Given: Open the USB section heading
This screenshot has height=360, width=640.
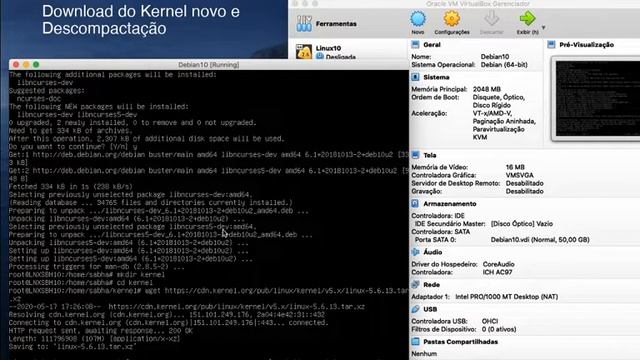Looking at the screenshot, I should [430, 309].
